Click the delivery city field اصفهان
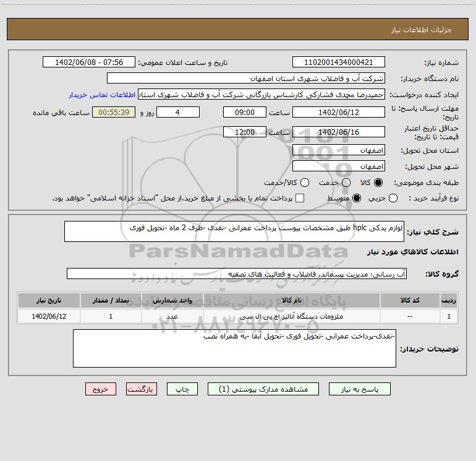The image size is (476, 461). point(339,166)
